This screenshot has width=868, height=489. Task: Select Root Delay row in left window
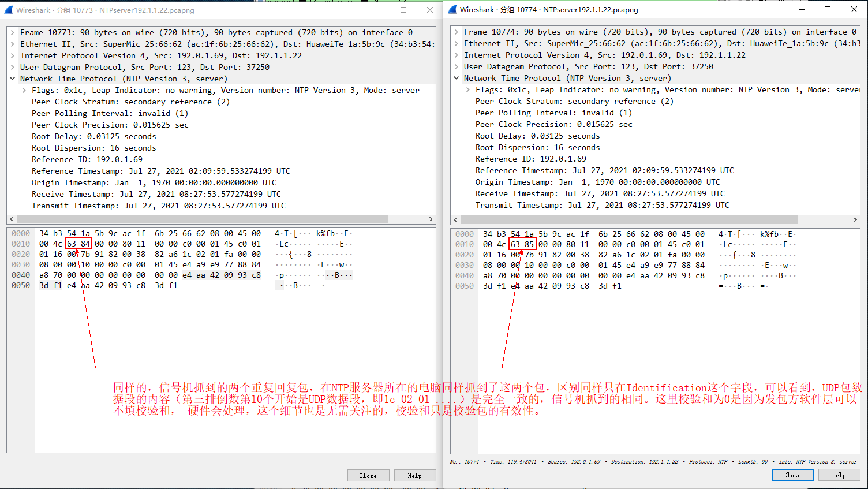[x=222, y=137]
